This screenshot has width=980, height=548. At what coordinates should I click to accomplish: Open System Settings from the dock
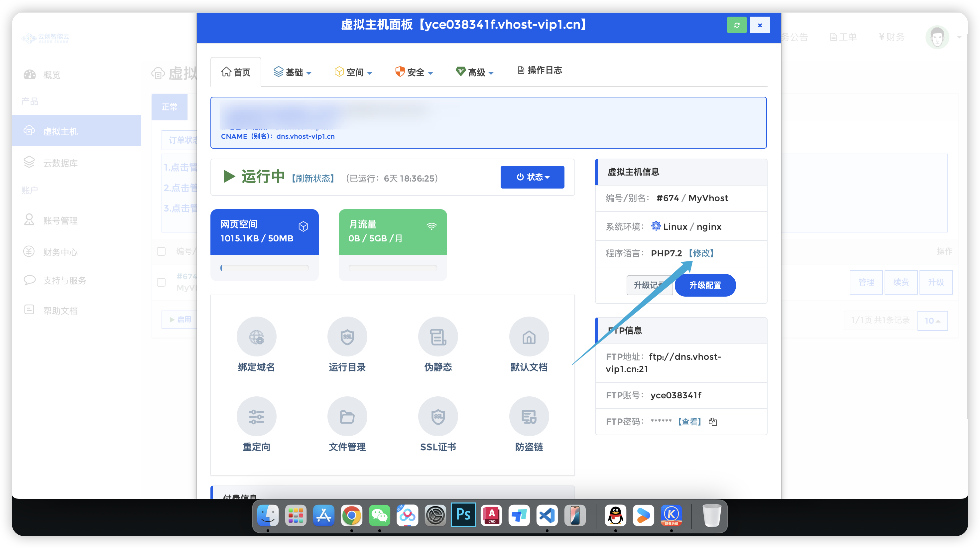[435, 516]
